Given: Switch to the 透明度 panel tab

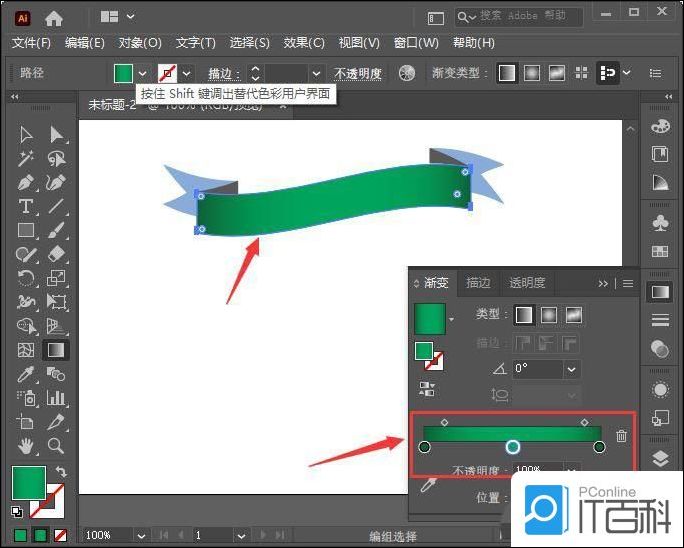Looking at the screenshot, I should pyautogui.click(x=527, y=283).
